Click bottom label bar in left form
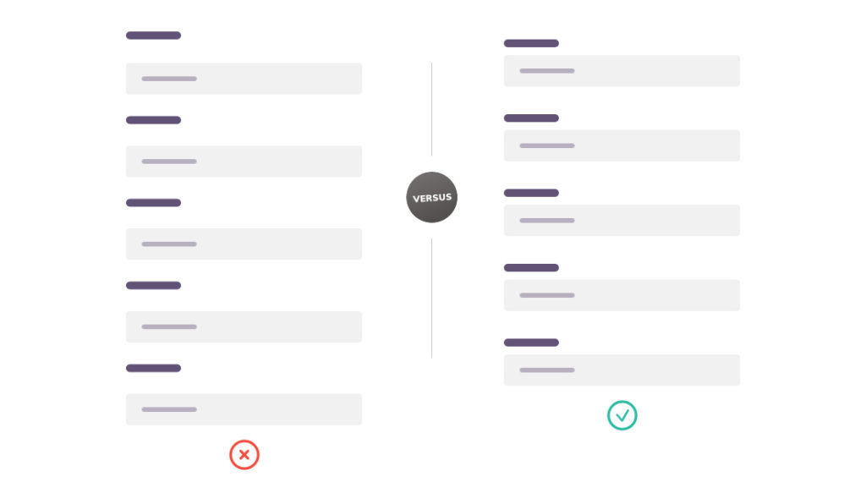Viewport: 866px width, 504px height. click(154, 368)
